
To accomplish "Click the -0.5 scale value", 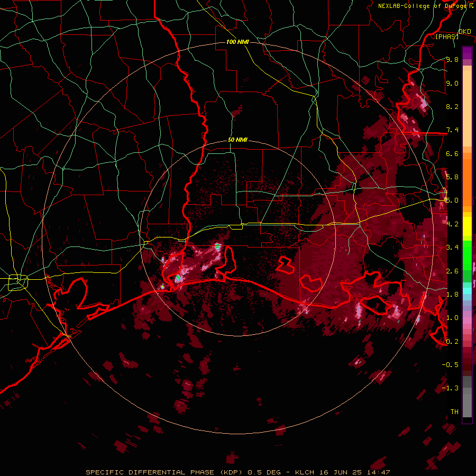I will [x=450, y=364].
